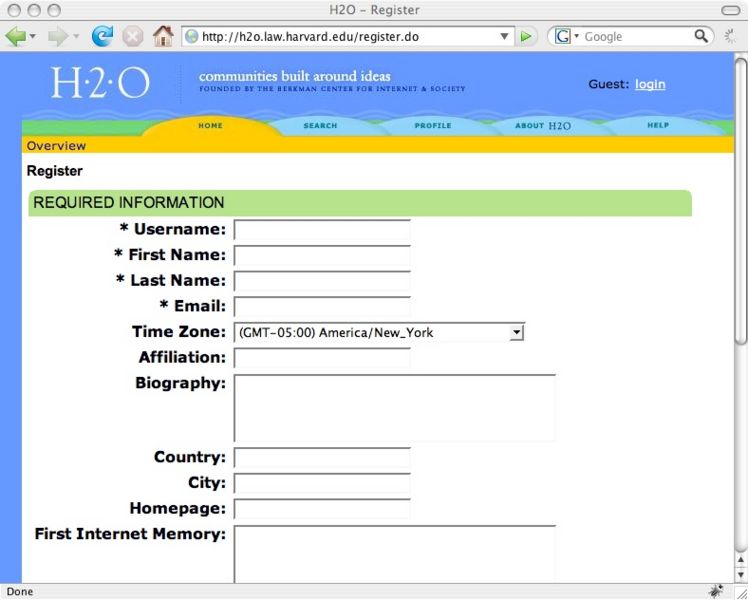Expand the URL history dropdown arrow

click(505, 36)
